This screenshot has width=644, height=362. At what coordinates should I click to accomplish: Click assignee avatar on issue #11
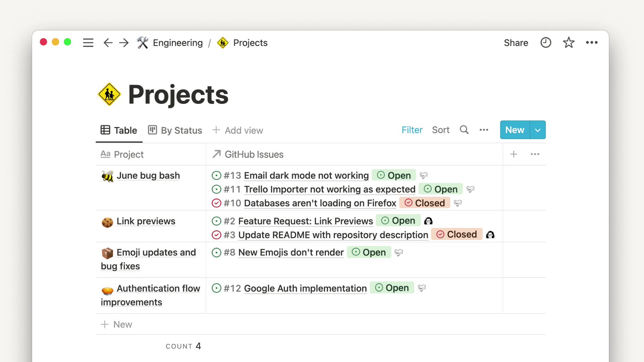[x=471, y=189]
